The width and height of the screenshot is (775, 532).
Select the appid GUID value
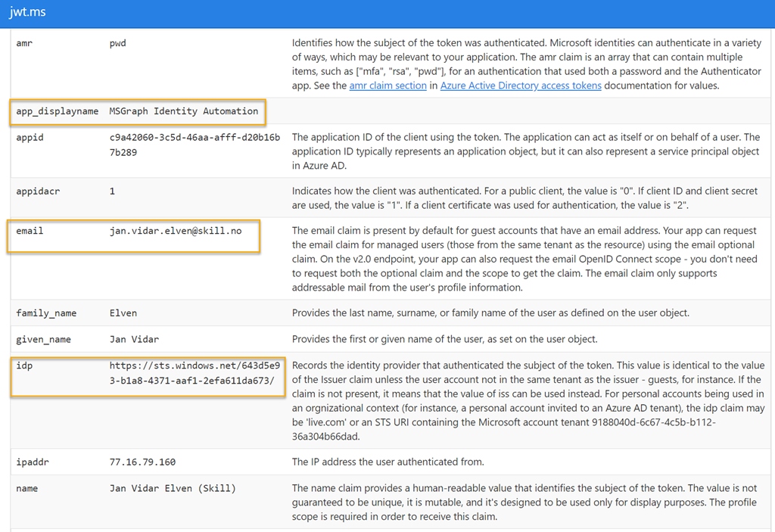[195, 145]
